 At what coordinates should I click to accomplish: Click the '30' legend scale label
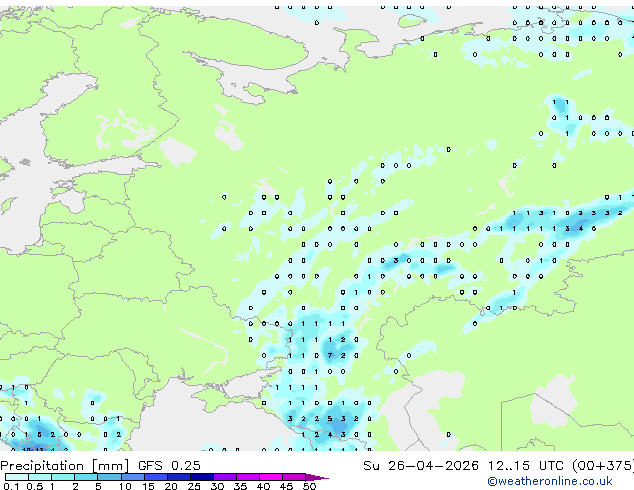217,486
